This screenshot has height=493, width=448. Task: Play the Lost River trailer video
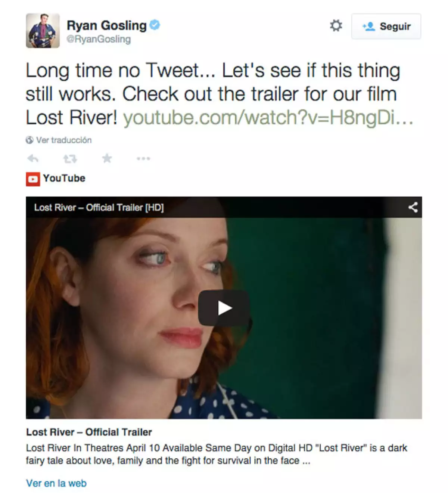[x=224, y=308]
